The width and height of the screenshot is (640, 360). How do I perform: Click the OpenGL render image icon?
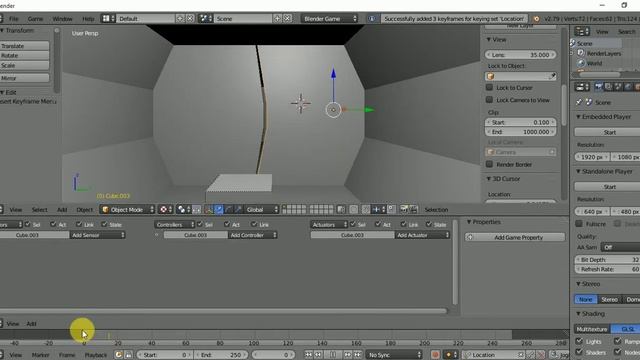[x=404, y=209]
